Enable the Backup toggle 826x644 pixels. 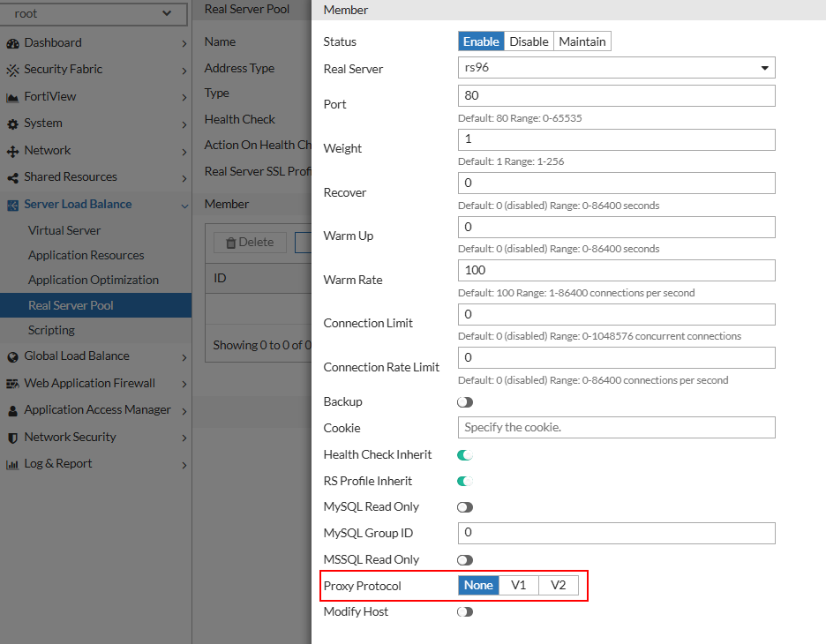(x=465, y=401)
